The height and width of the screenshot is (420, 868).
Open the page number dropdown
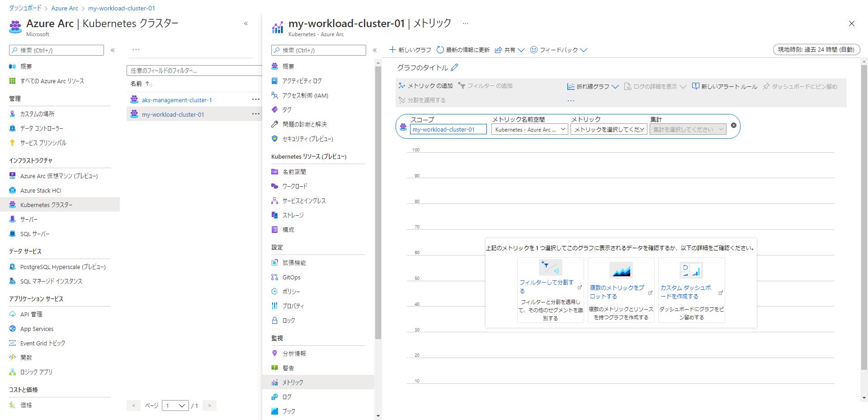pos(176,406)
